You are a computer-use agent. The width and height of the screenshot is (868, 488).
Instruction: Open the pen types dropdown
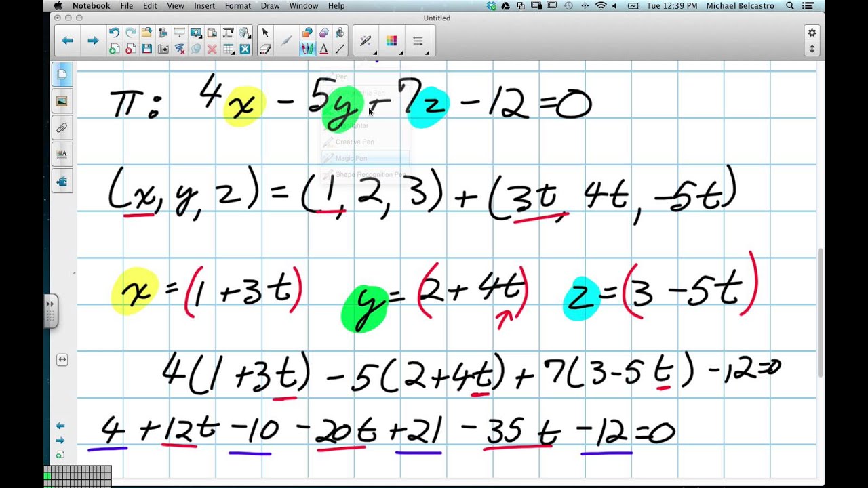pos(366,41)
